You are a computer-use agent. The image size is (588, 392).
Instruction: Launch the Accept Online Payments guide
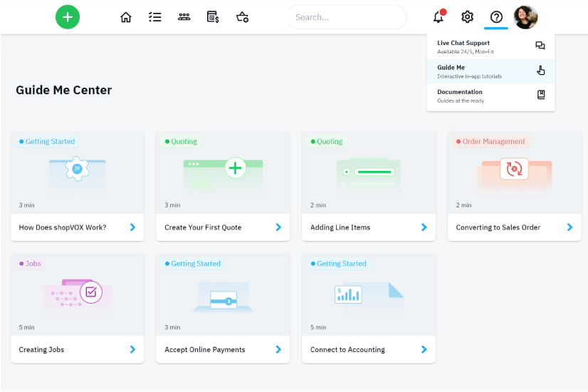[223, 349]
